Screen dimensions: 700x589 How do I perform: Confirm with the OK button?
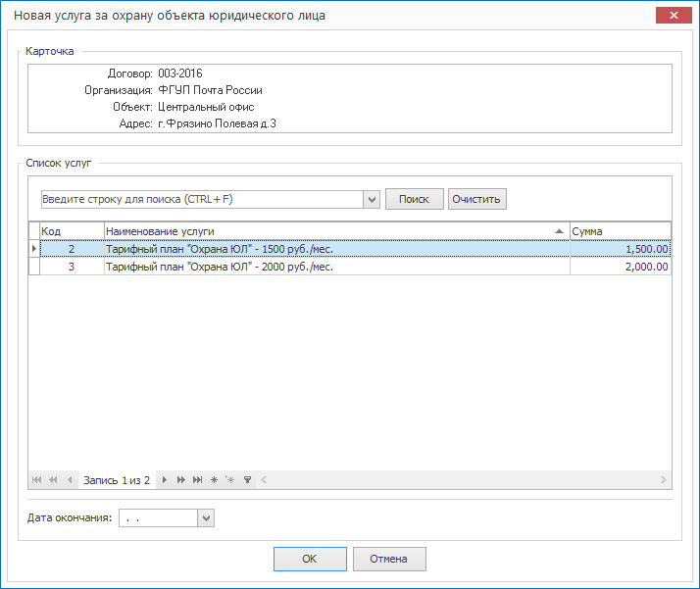pos(310,559)
